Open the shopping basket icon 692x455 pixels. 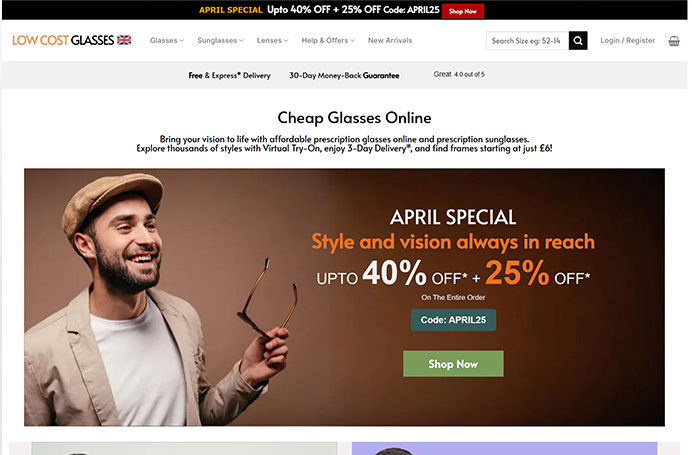[x=674, y=41]
